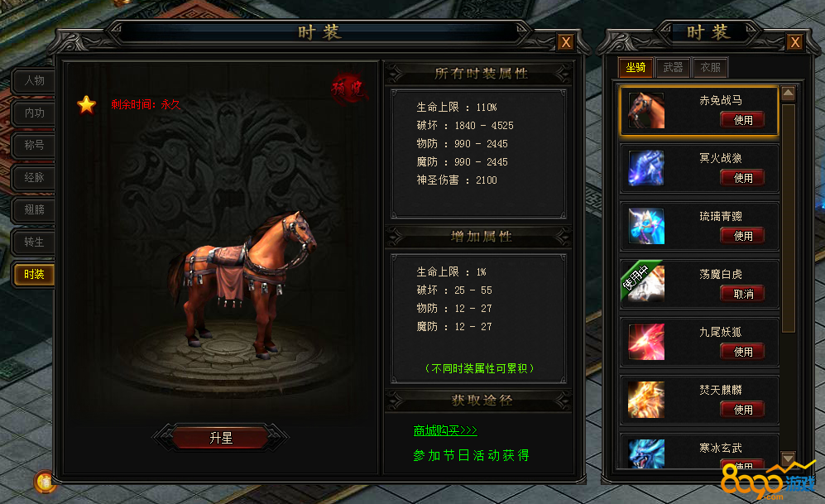
Task: Click the mount list scroll down arrow
Action: coord(788,458)
